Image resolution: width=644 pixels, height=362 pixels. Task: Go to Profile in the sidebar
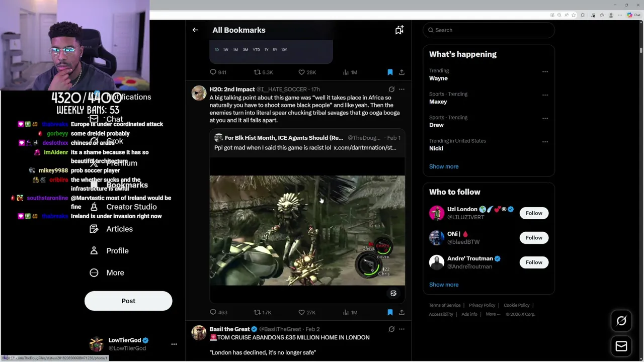(109, 251)
